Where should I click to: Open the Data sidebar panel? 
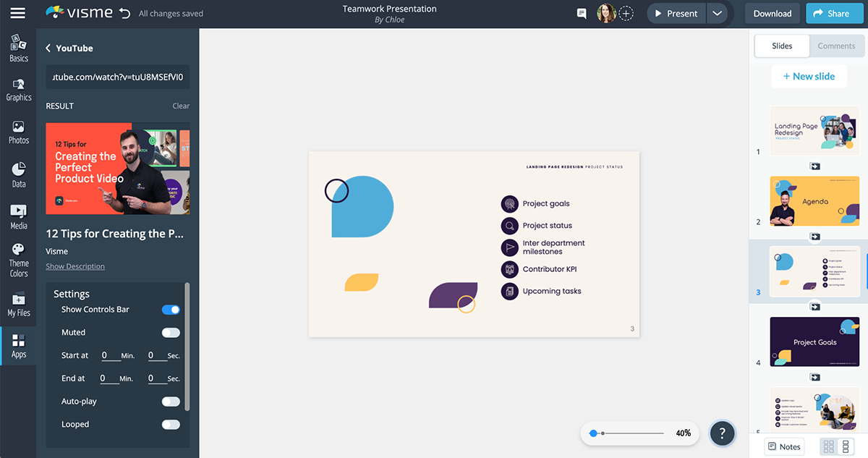point(19,175)
